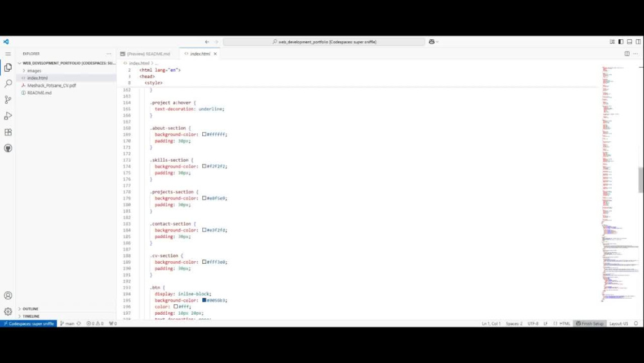Open the Search view in activity bar

[x=8, y=83]
